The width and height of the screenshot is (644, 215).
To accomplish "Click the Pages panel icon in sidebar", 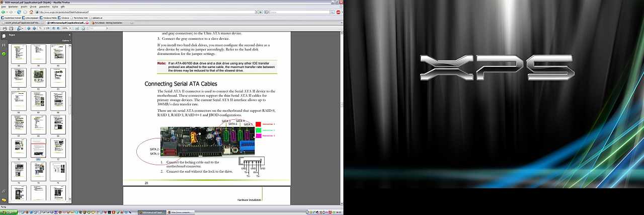I will [x=4, y=36].
